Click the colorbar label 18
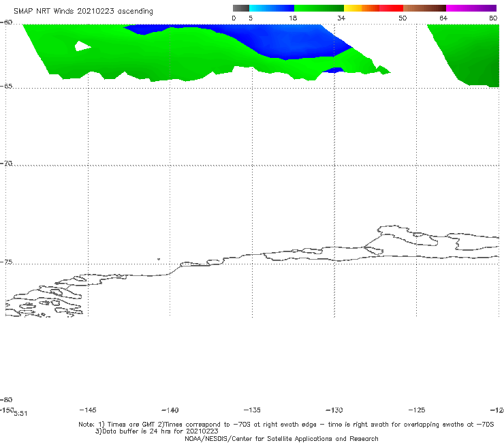The image size is (504, 443). pos(293,18)
